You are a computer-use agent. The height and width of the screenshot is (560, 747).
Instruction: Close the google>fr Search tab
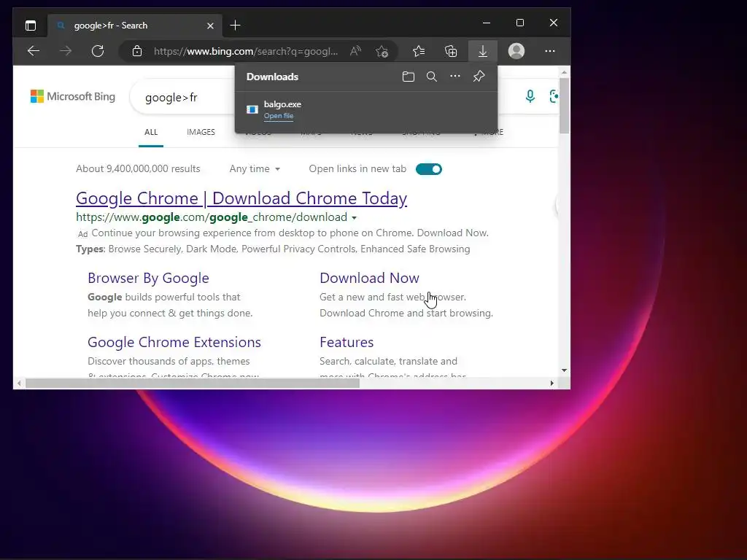click(210, 26)
